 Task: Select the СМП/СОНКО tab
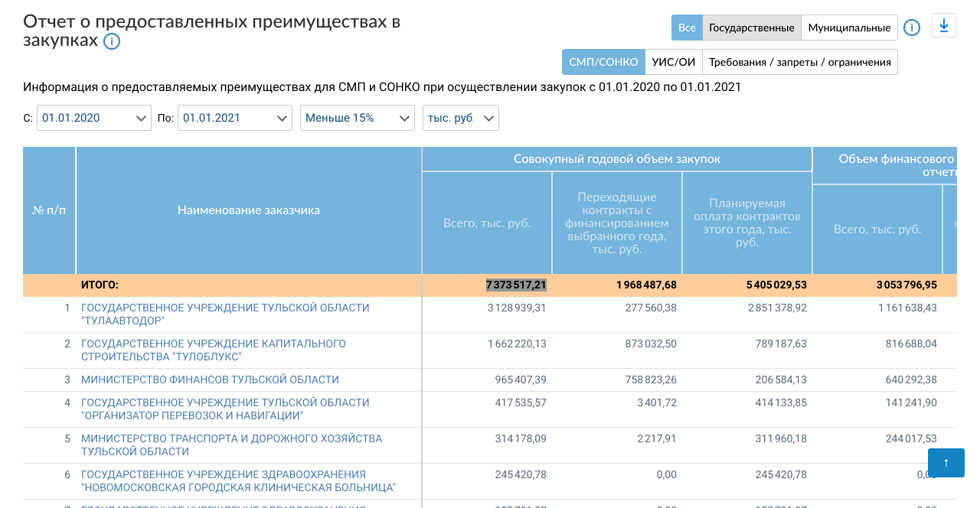pyautogui.click(x=603, y=62)
